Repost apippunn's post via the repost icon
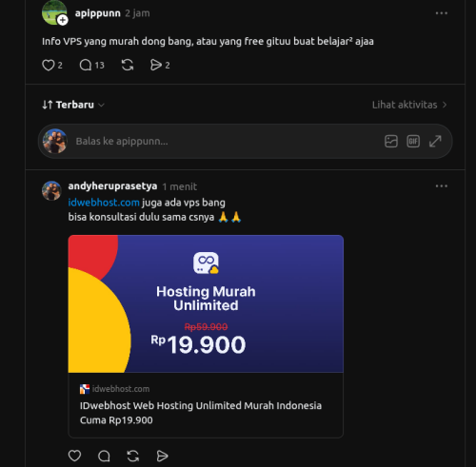The height and width of the screenshot is (467, 476). (128, 66)
